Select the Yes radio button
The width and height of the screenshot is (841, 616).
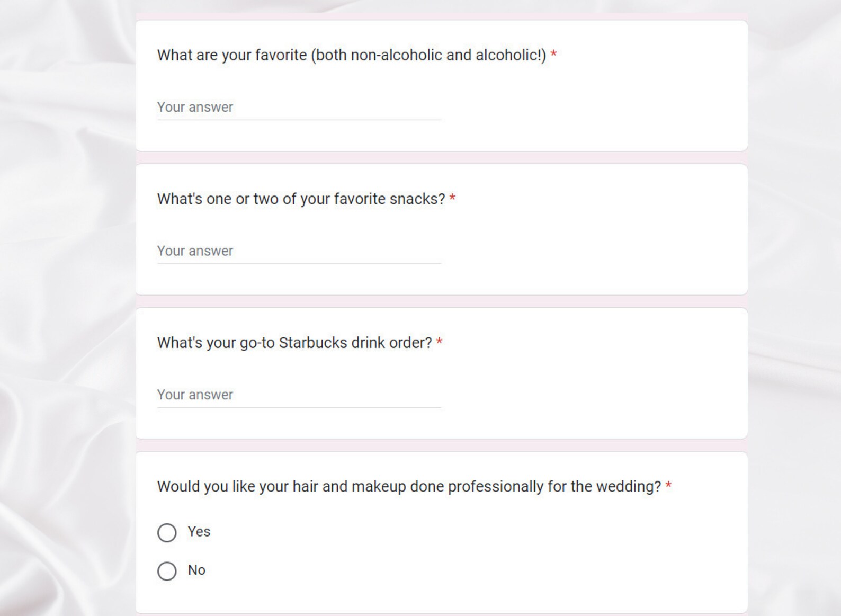click(167, 532)
